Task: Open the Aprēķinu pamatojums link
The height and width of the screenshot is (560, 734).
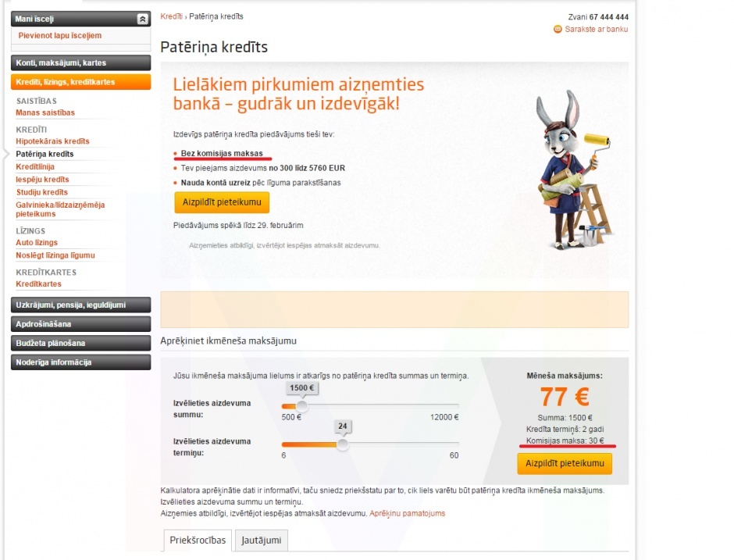Action: (x=408, y=514)
